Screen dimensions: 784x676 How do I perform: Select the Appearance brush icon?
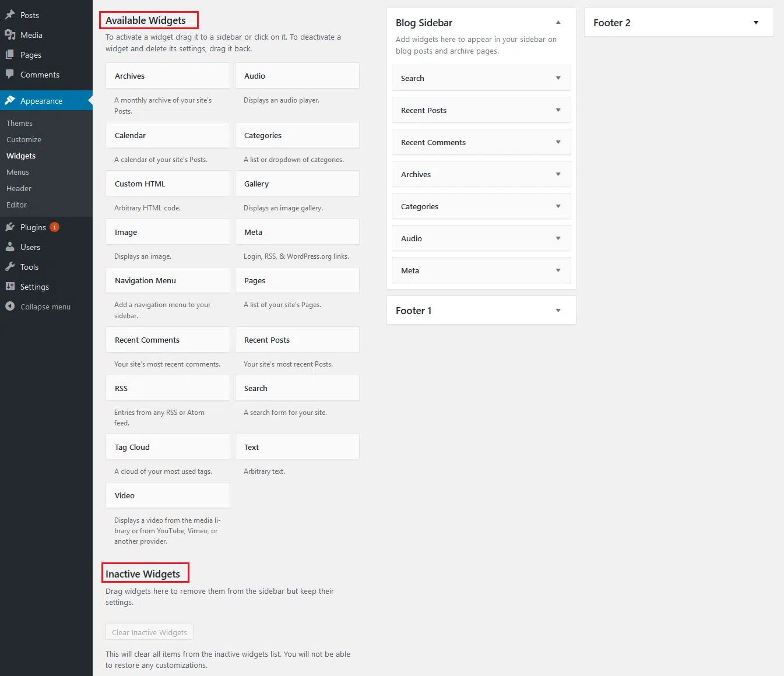(x=9, y=100)
